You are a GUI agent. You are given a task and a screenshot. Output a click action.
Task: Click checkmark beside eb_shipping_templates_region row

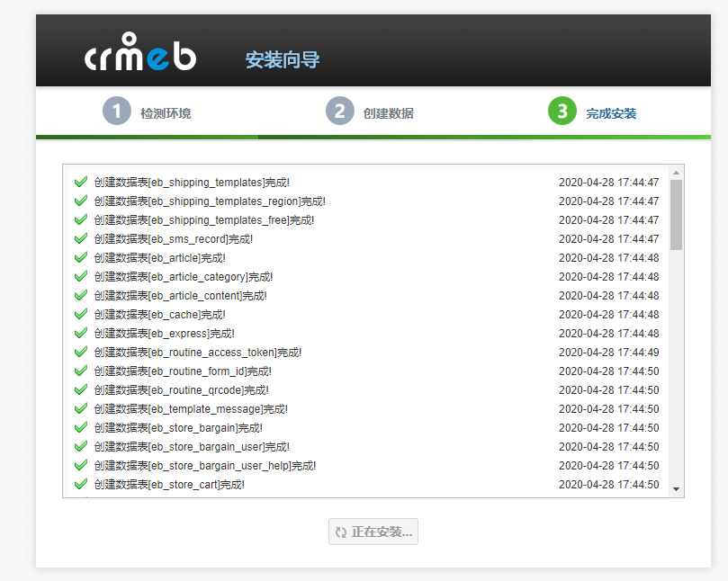point(81,201)
